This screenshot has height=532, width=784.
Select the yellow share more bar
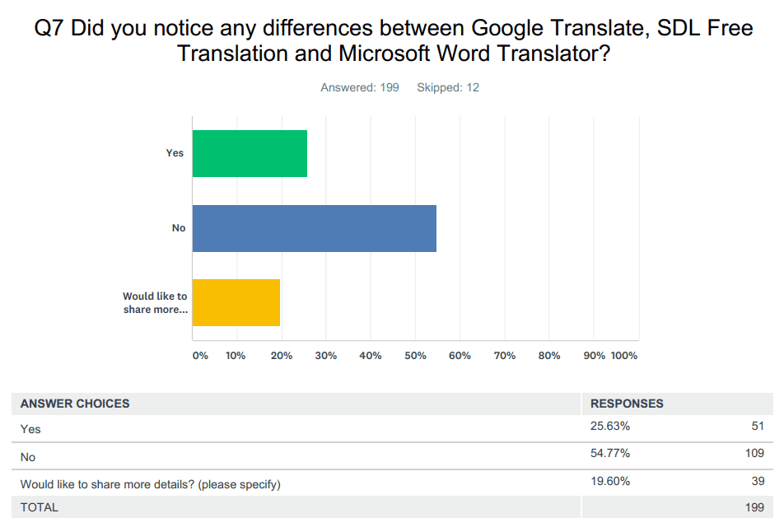236,303
